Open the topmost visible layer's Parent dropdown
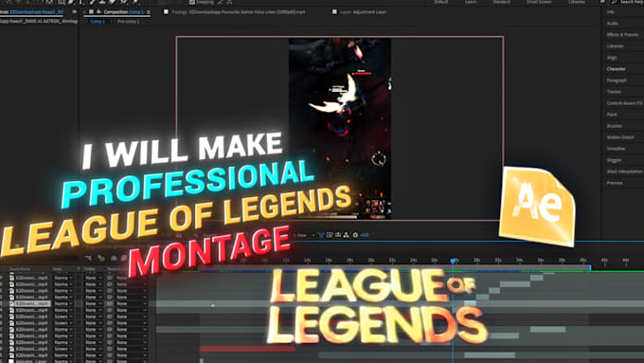This screenshot has width=644, height=363. [x=132, y=278]
